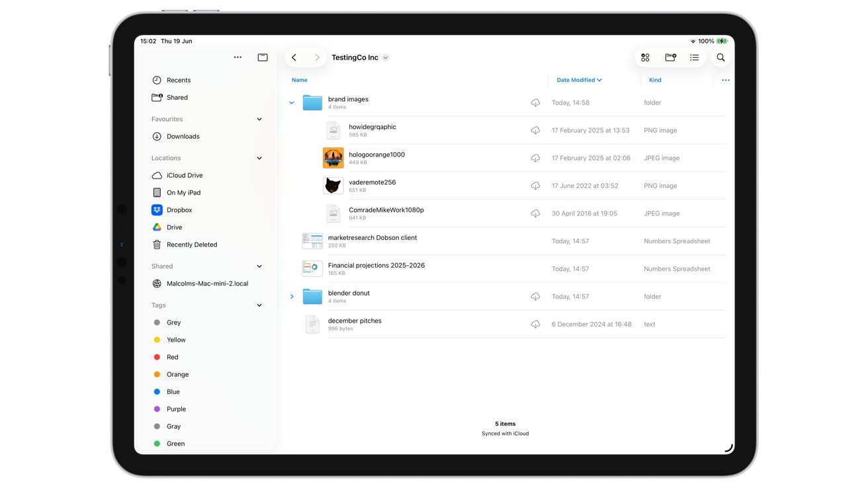
Task: Click the Downloads arrow icon
Action: (x=157, y=136)
